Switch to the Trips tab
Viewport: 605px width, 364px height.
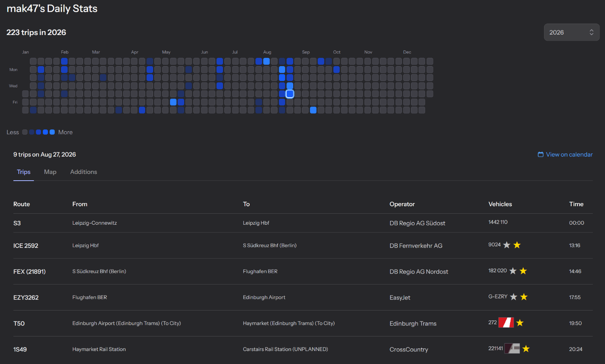[x=24, y=172]
